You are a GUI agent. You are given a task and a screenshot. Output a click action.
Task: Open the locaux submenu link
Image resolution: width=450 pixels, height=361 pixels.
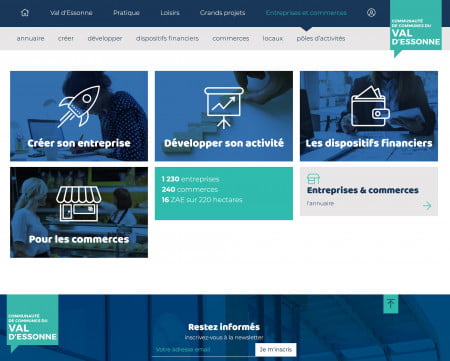(272, 38)
